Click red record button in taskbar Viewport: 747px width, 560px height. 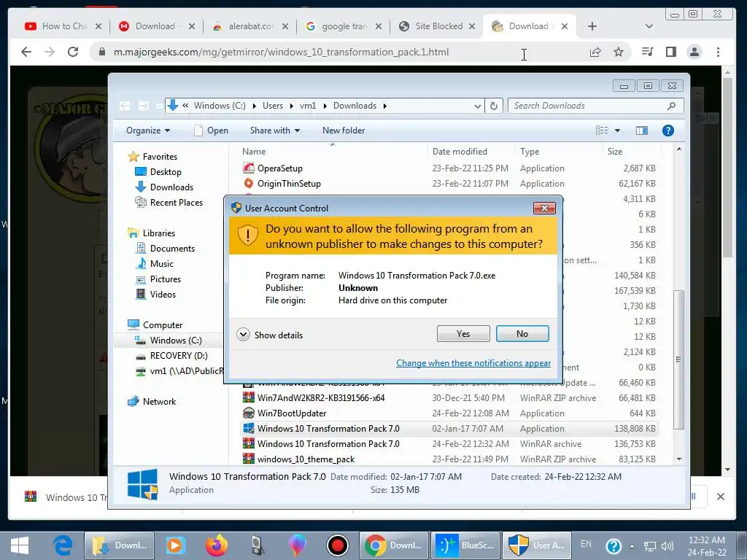click(338, 545)
